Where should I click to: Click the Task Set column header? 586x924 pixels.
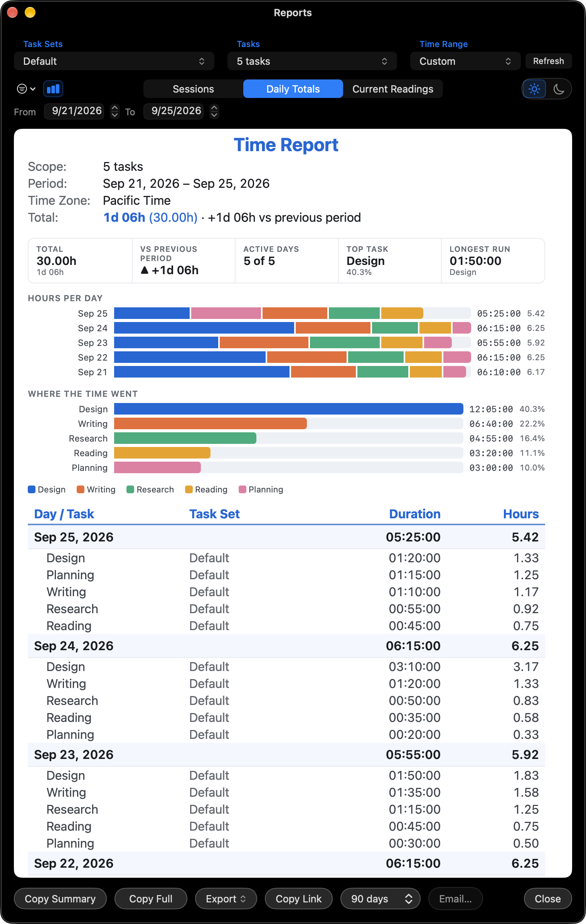(x=214, y=514)
